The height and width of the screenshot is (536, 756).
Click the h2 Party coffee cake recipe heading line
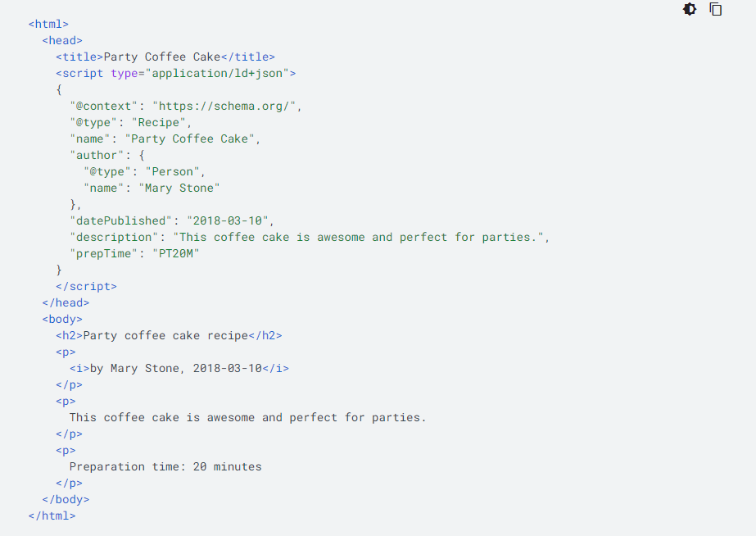tap(169, 335)
